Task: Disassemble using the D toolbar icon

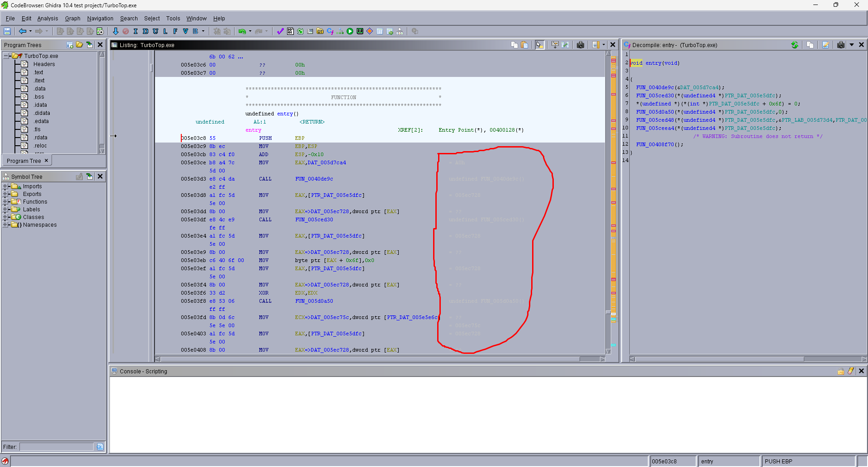Action: (x=146, y=31)
